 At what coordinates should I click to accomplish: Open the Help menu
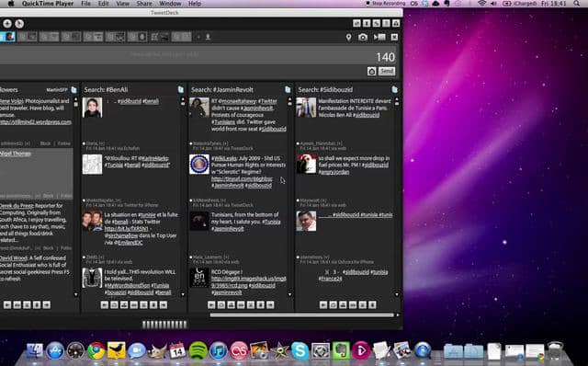click(195, 4)
